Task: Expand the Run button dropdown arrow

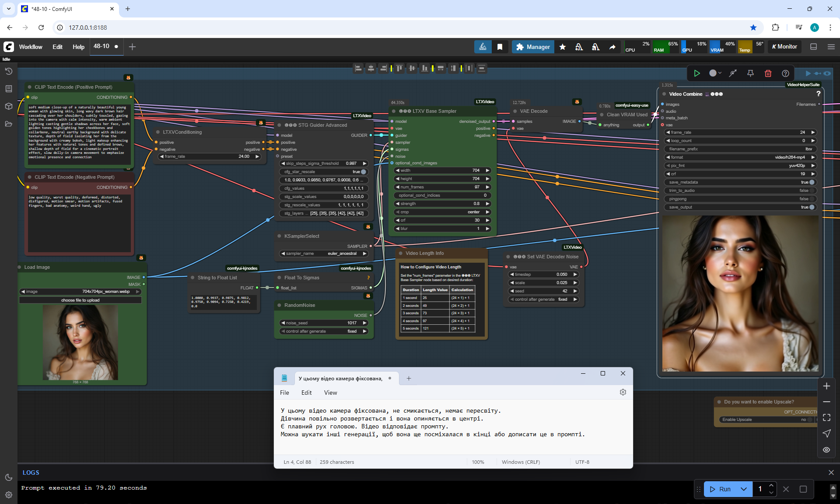Action: pos(744,489)
